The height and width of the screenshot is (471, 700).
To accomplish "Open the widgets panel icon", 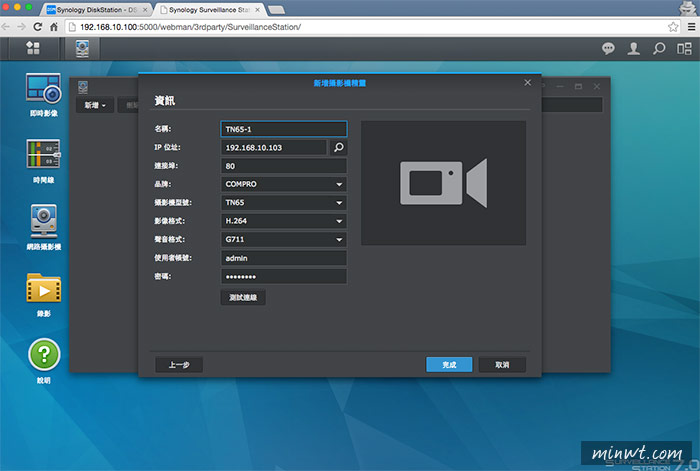I will click(x=684, y=48).
